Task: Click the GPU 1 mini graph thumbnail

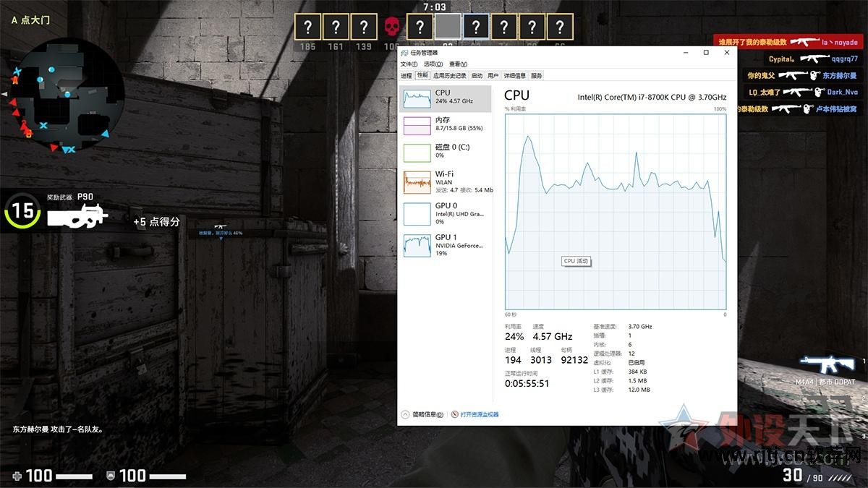Action: point(417,245)
